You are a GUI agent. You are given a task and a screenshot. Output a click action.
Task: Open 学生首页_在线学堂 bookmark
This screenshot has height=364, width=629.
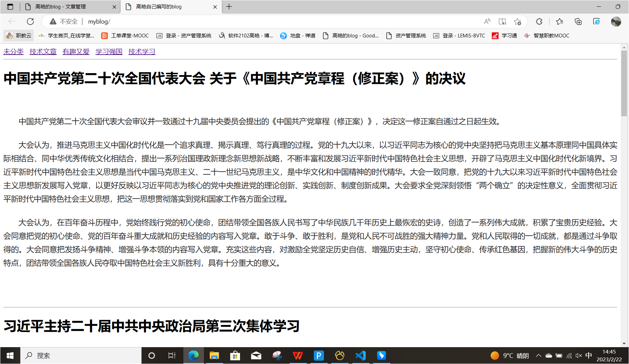[66, 35]
